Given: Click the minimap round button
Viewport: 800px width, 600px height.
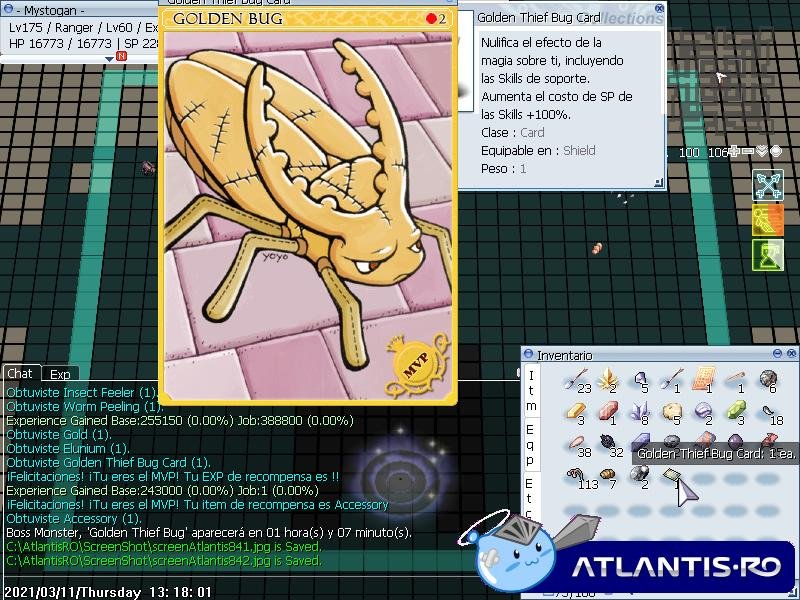Looking at the screenshot, I should pos(776,151).
